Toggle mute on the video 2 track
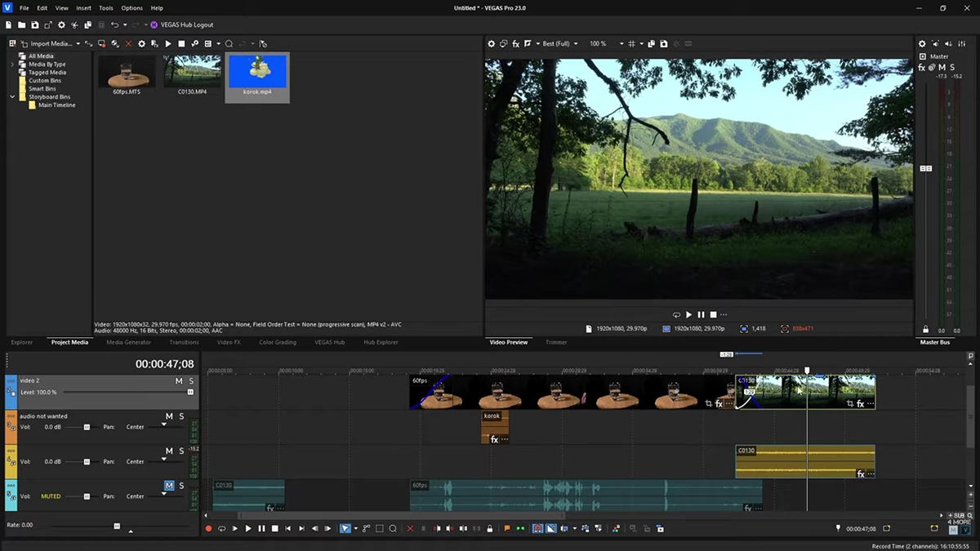This screenshot has width=980, height=551. click(179, 381)
